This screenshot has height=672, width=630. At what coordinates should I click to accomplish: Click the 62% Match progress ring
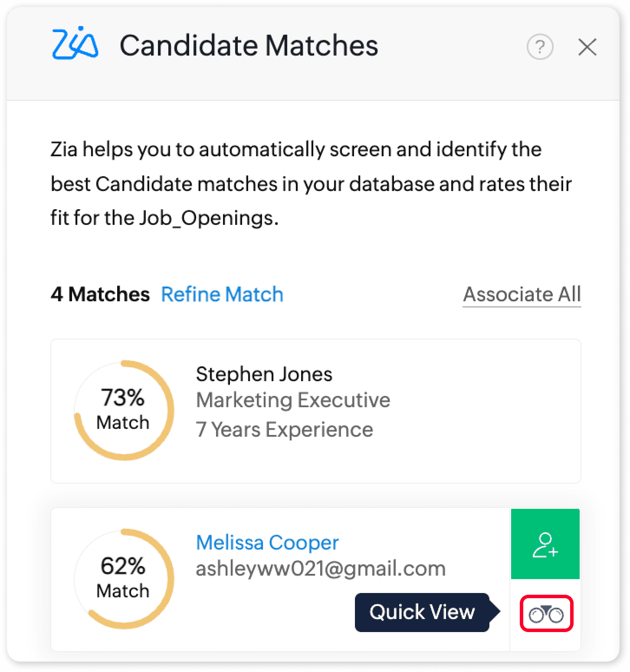124,579
